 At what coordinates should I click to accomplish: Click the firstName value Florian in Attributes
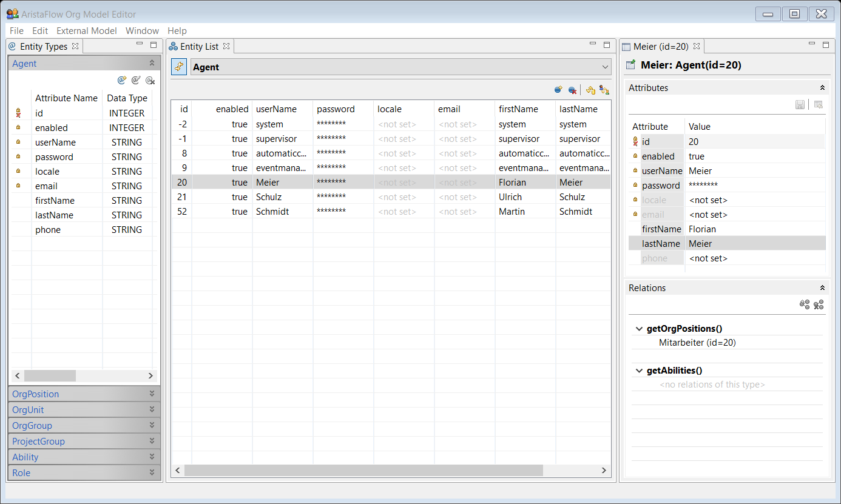coord(702,229)
